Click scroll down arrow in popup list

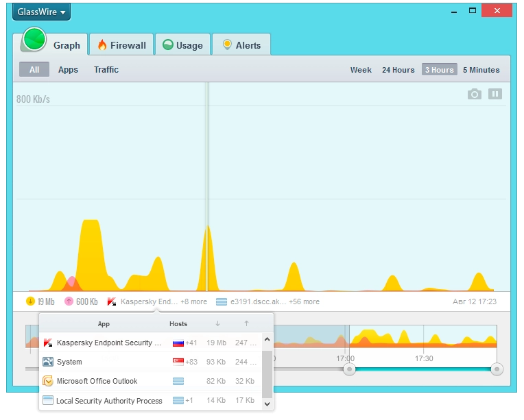point(267,404)
